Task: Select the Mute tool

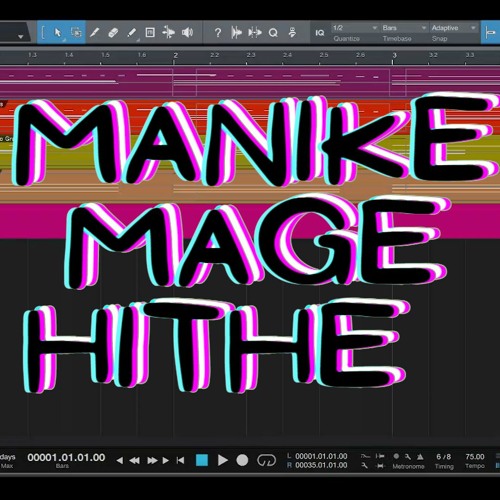Action: (x=150, y=32)
